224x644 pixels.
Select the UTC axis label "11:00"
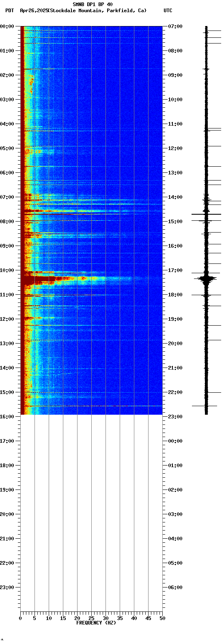[x=175, y=124]
